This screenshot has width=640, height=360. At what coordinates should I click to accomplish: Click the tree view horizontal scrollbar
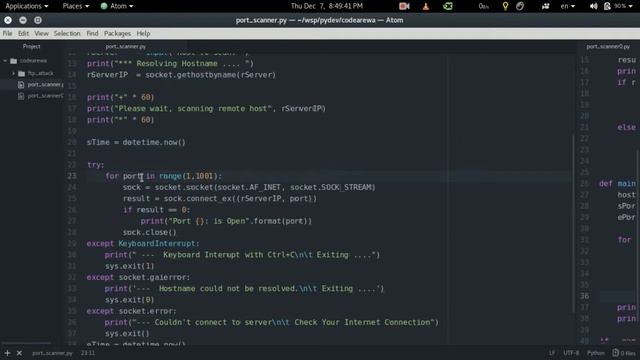[x=27, y=343]
